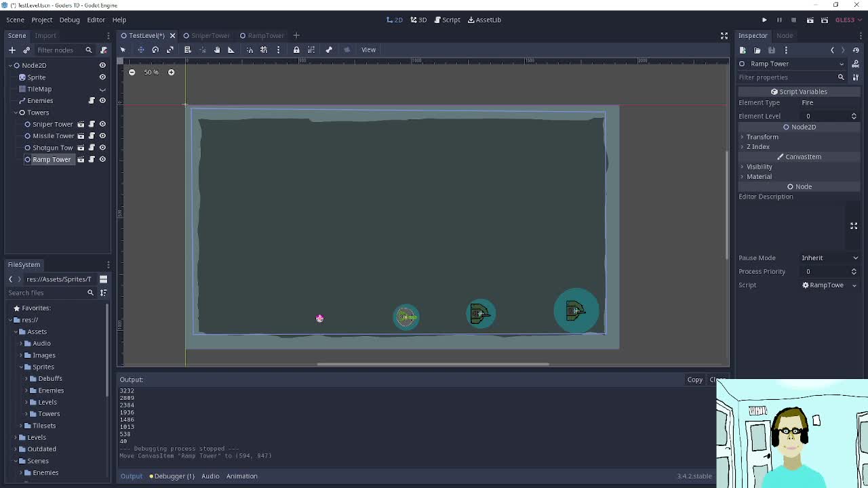
Task: Toggle smart snap in viewport toolbar
Action: click(250, 49)
